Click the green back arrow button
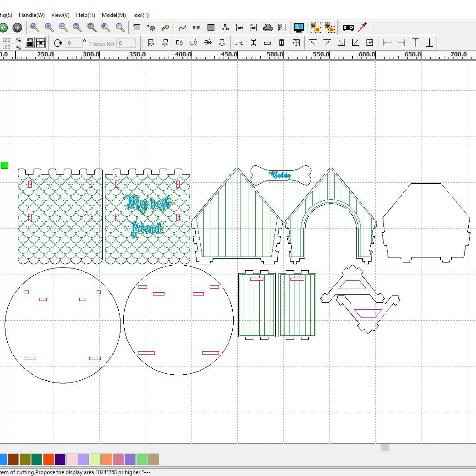The width and height of the screenshot is (476, 476). point(4,27)
